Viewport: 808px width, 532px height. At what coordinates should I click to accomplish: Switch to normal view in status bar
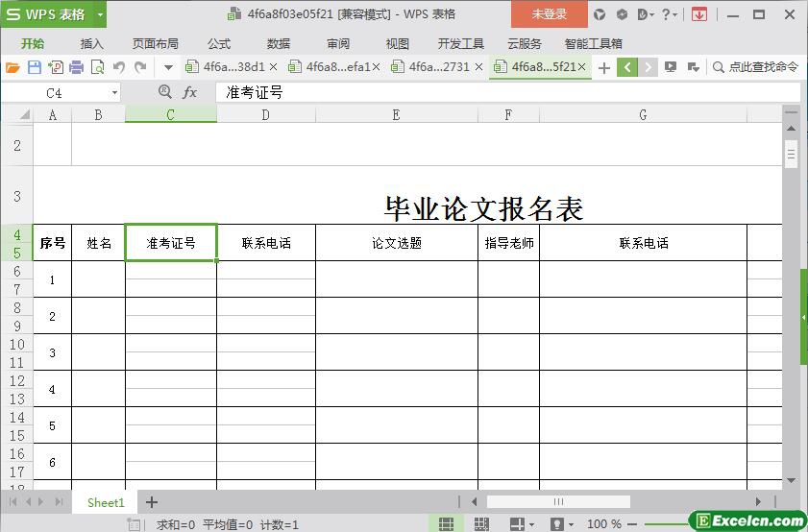pyautogui.click(x=446, y=523)
